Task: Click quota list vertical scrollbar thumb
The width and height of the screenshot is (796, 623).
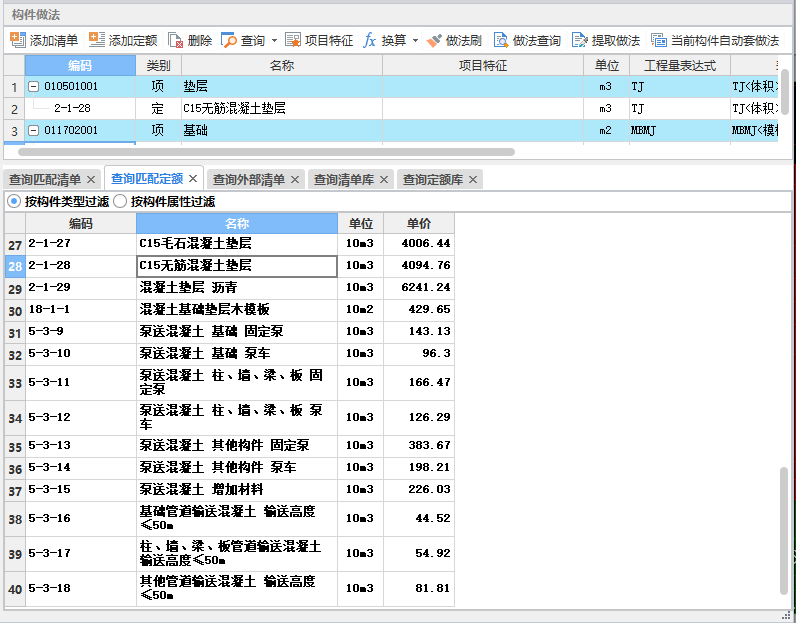Action: pos(784,531)
